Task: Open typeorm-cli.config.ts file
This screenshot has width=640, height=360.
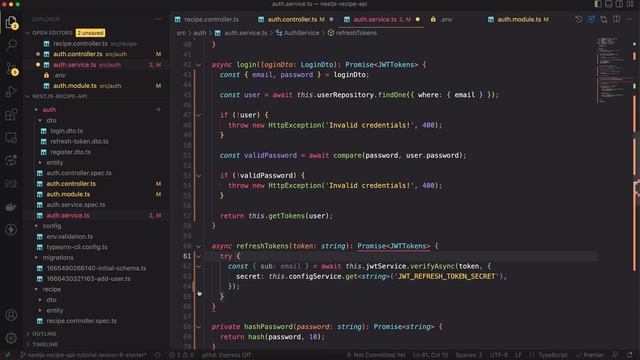Action: (x=77, y=247)
